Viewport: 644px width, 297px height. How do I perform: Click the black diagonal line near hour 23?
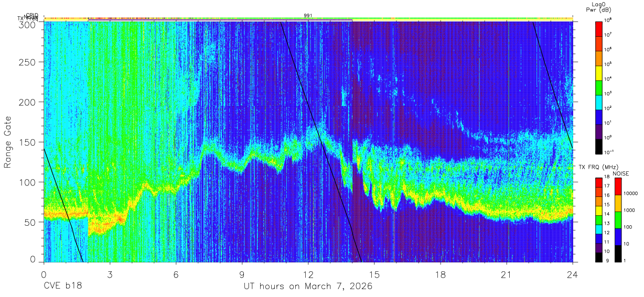pos(553,85)
